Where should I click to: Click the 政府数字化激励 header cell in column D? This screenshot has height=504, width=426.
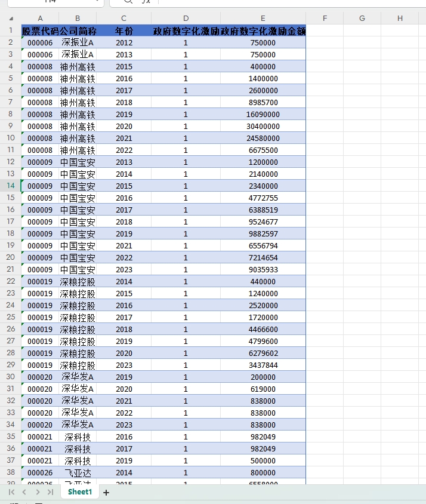tap(186, 31)
